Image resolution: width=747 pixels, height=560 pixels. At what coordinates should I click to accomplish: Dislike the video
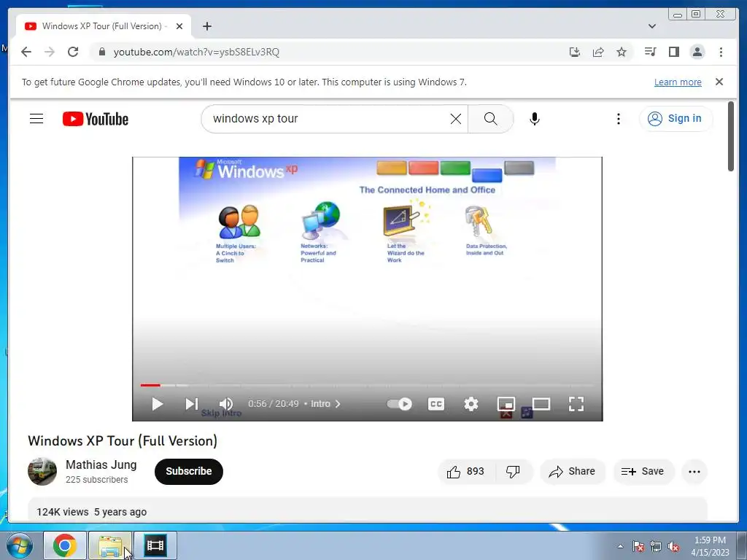pos(513,472)
